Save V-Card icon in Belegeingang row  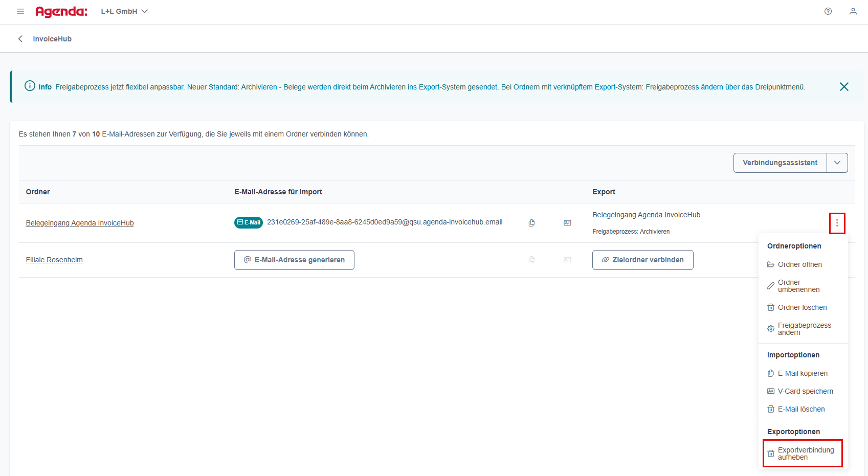[x=567, y=223]
